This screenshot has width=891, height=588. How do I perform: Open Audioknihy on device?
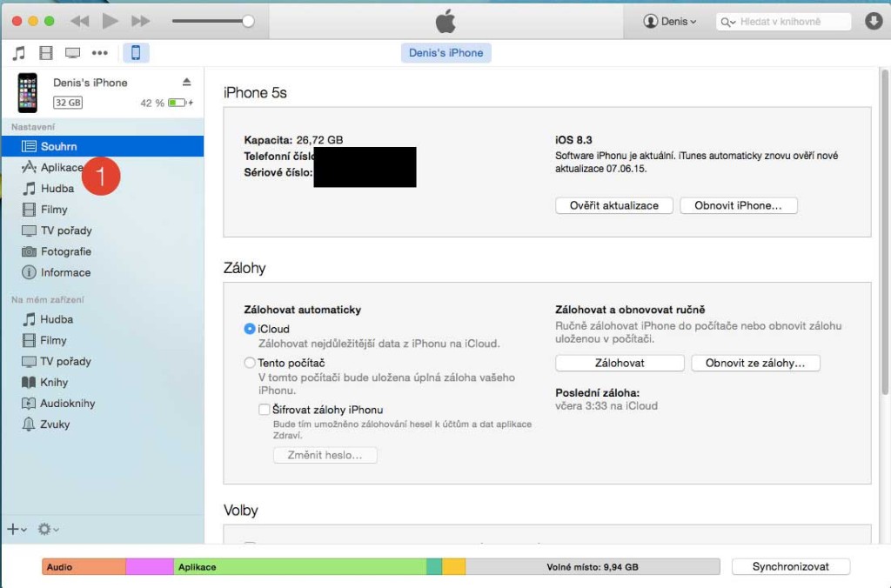(103, 404)
